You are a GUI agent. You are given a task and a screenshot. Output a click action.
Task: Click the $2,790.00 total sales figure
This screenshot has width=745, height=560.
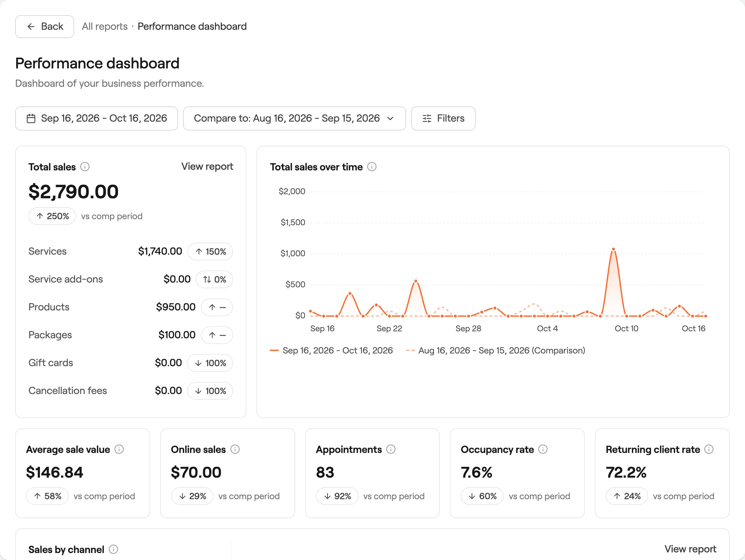coord(73,192)
